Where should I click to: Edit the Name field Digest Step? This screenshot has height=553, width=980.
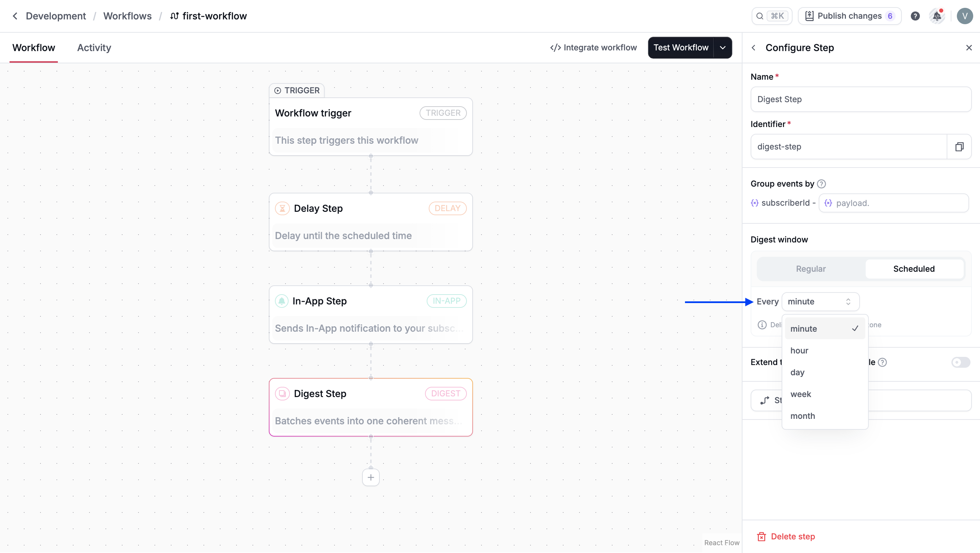(x=861, y=99)
